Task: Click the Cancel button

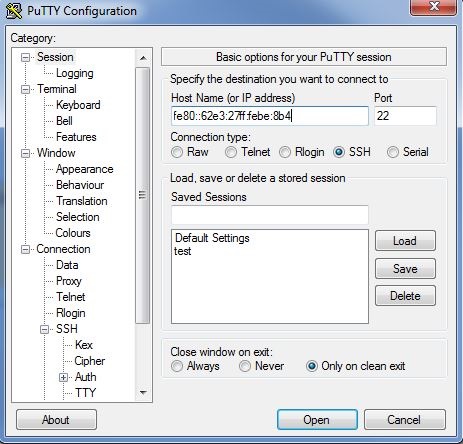Action: (405, 420)
